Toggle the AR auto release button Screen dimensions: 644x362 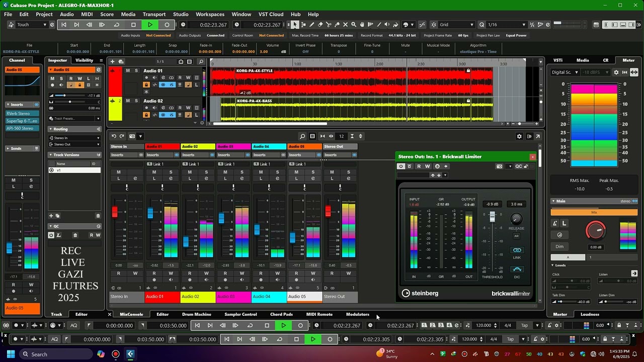tap(516, 236)
